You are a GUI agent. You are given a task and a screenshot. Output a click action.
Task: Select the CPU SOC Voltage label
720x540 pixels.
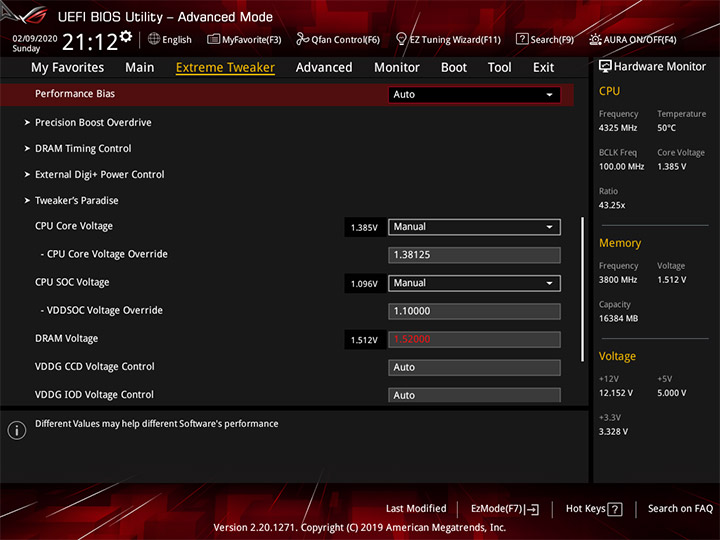(x=72, y=282)
